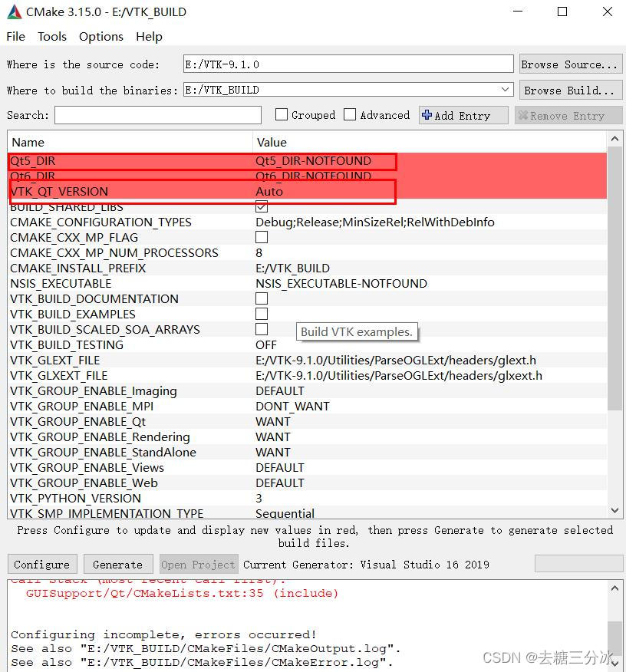Change VTK_GROUP_ENABLE_StandAlone WANT value

[x=273, y=453]
